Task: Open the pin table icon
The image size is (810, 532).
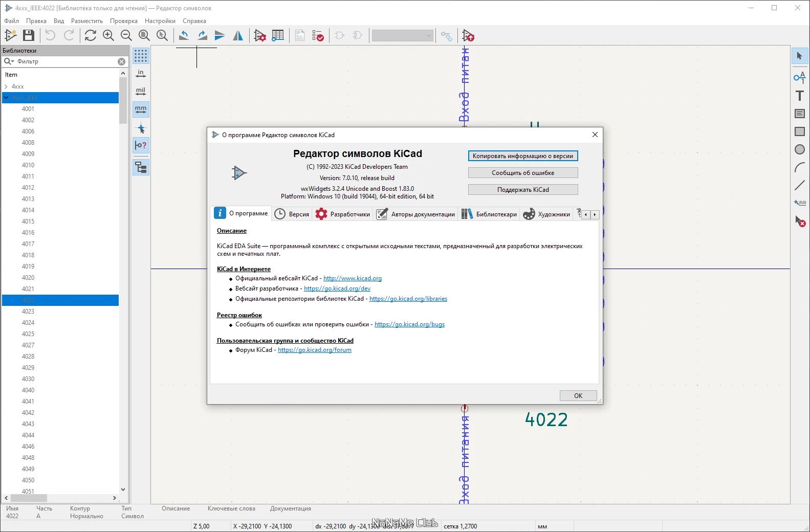Action: tap(278, 35)
